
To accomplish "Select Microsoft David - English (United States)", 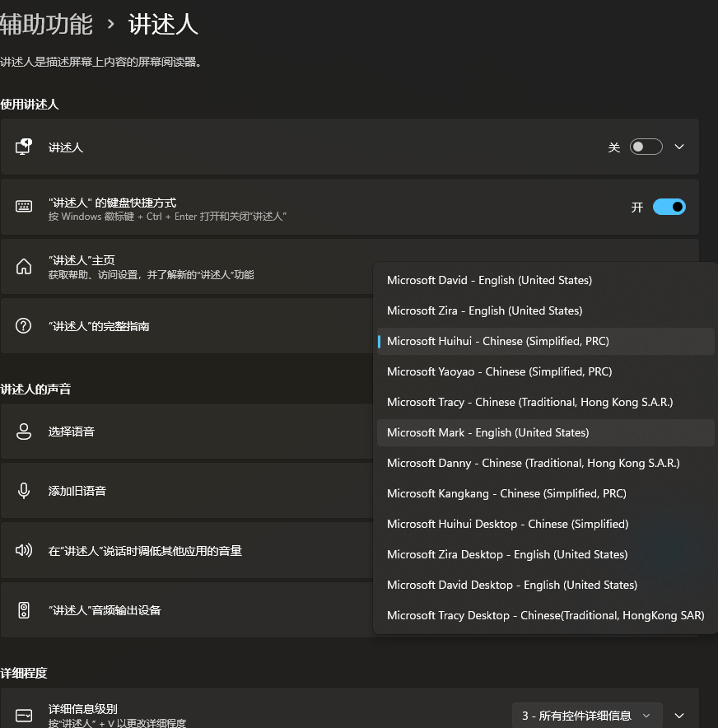I will pos(545,281).
